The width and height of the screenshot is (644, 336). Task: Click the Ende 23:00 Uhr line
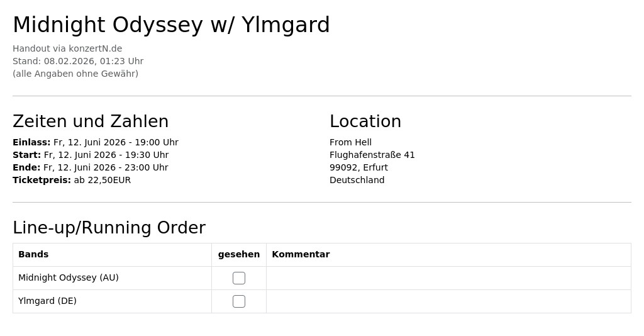(x=91, y=167)
